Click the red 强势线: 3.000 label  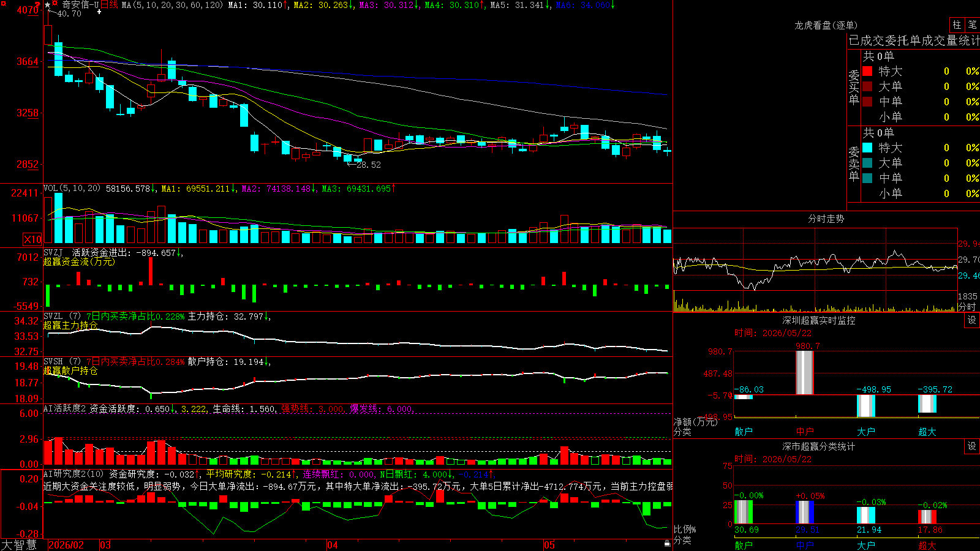point(313,408)
